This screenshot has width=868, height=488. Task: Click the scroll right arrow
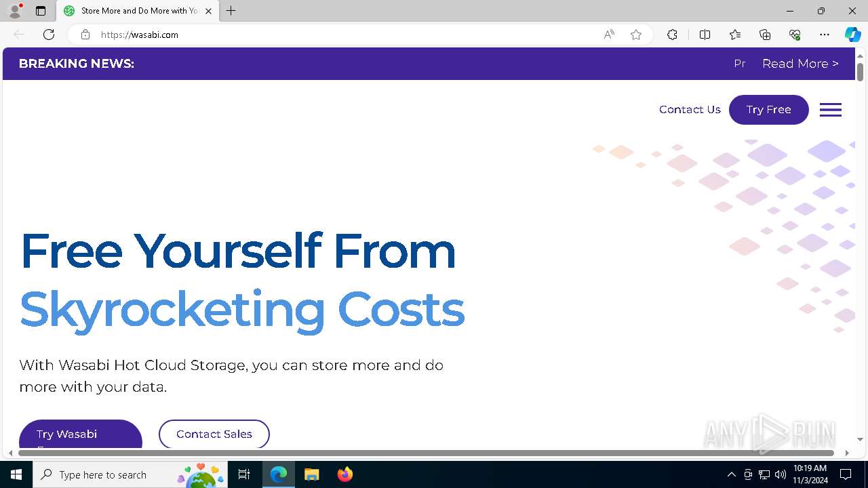(x=847, y=453)
